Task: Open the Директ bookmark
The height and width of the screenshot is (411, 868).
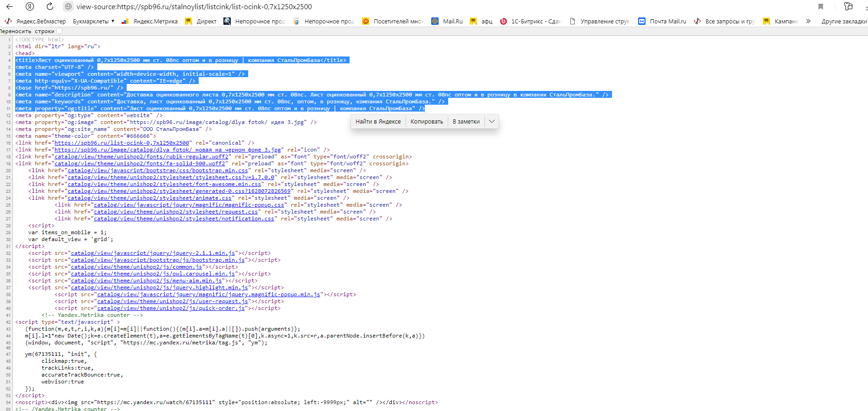Action: (x=200, y=21)
